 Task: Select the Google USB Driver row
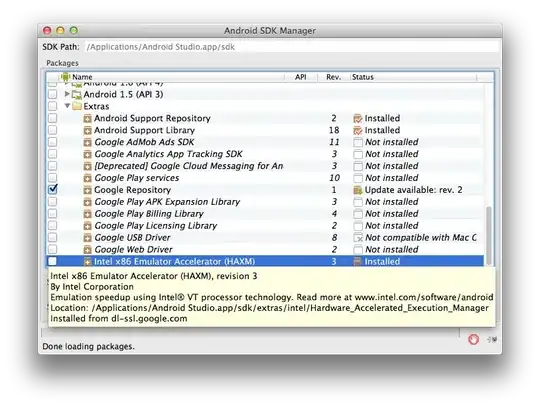265,238
